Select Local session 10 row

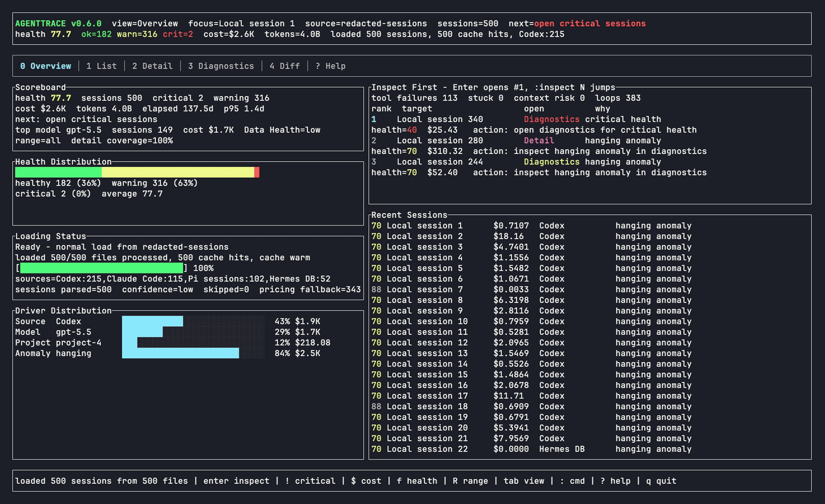(x=532, y=321)
